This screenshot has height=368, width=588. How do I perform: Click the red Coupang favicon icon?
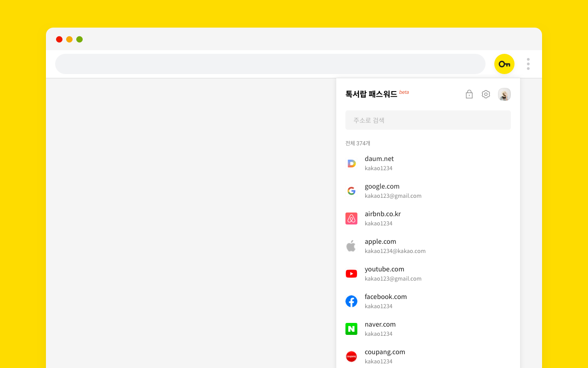point(351,356)
